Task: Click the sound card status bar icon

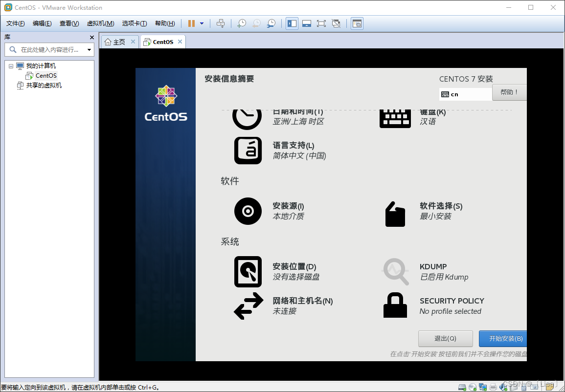Action: coord(503,387)
